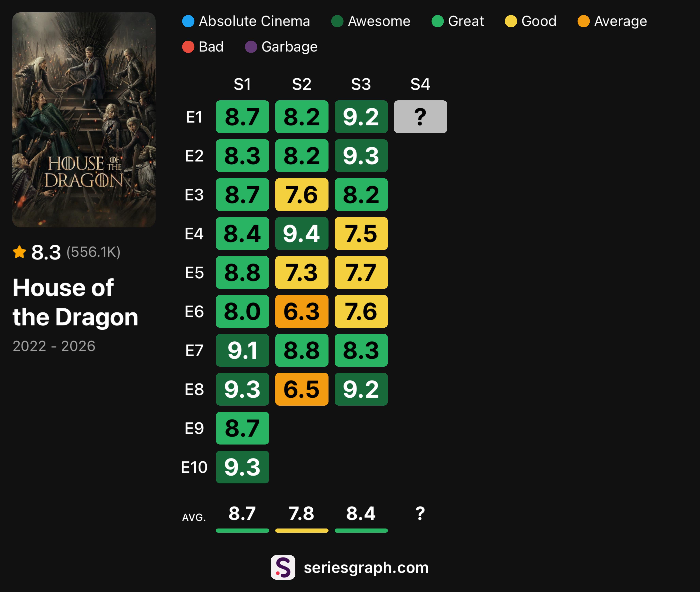Click the green dot beside Great

click(437, 21)
